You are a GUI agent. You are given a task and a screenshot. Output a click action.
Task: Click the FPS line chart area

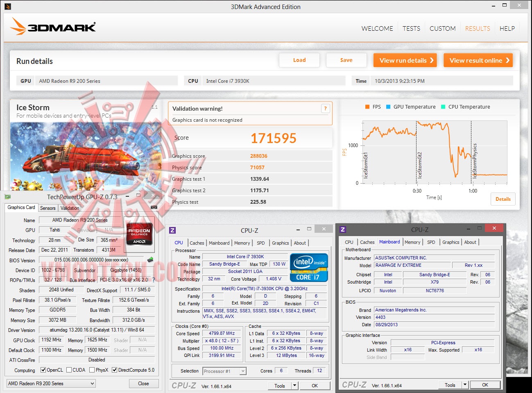435,152
